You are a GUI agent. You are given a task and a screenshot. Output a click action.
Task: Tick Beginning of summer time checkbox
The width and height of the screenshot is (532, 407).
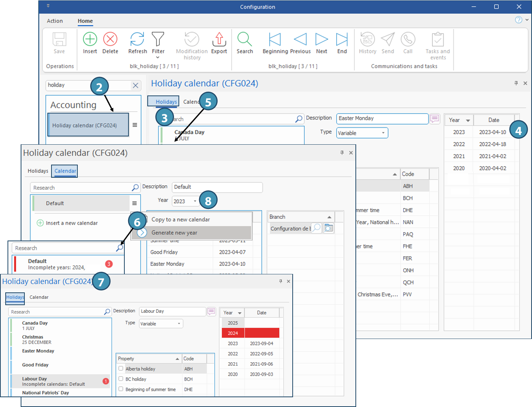[x=121, y=389]
